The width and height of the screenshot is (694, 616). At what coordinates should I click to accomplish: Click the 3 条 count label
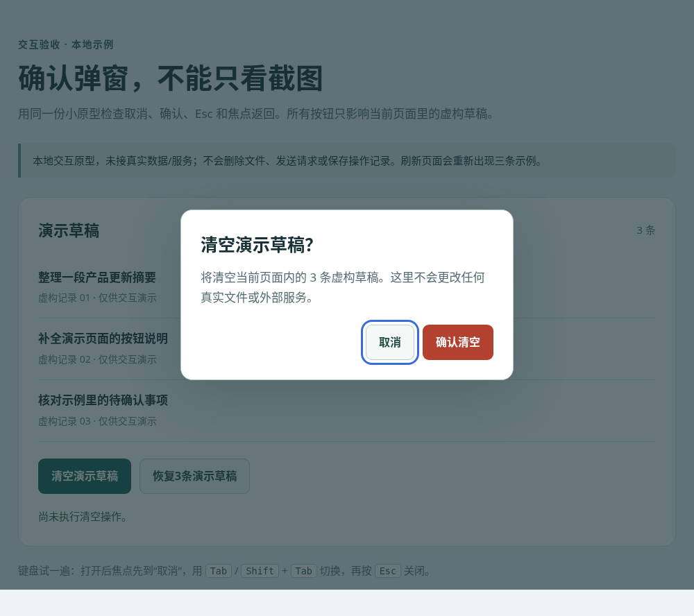(x=645, y=230)
